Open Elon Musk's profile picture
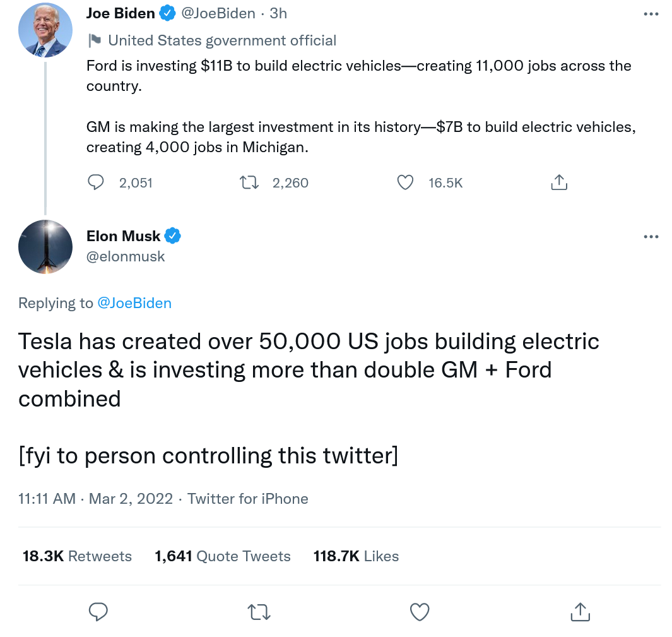The width and height of the screenshot is (672, 637). tap(45, 246)
